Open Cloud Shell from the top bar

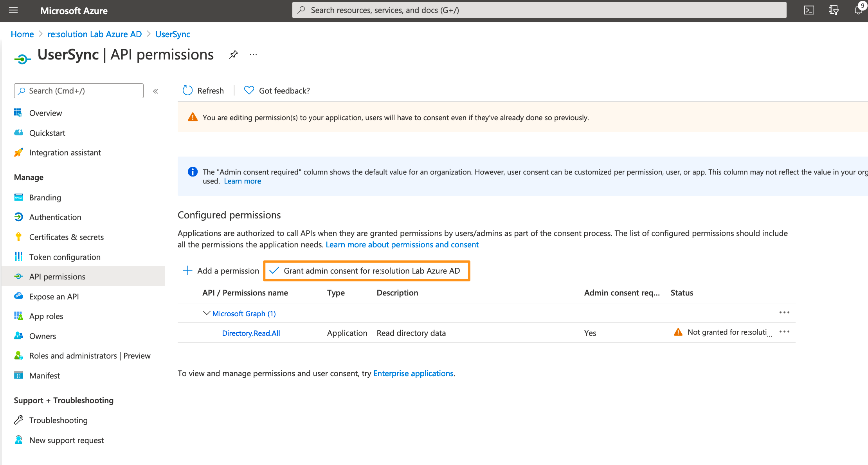point(809,10)
